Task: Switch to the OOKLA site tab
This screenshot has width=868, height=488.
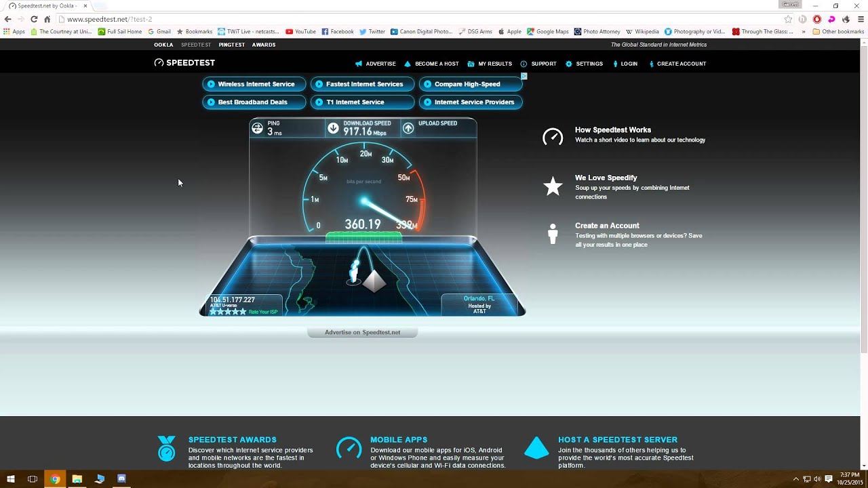Action: 163,45
